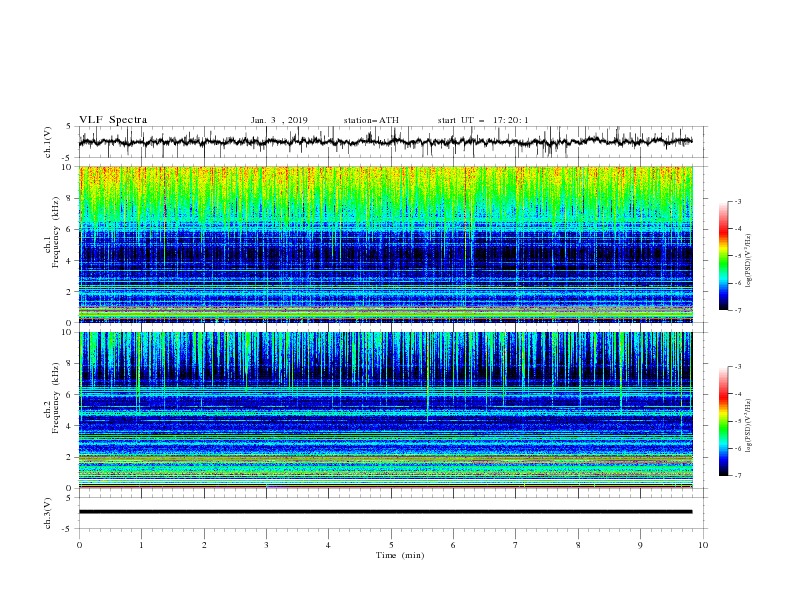
Task: Click the lower color bar log(PSD) label
Action: click(x=749, y=427)
